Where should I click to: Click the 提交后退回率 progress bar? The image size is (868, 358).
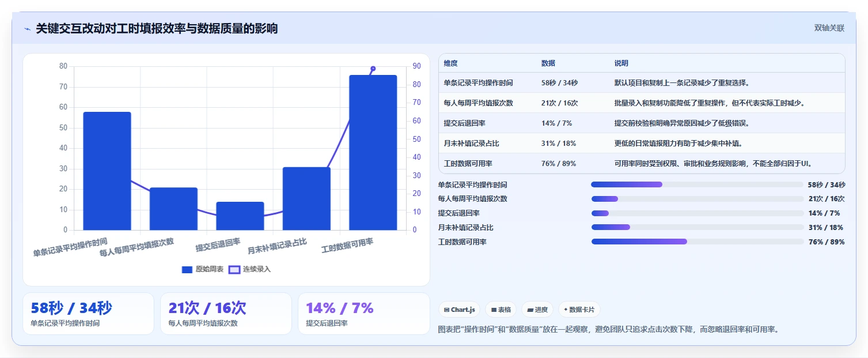coord(697,213)
